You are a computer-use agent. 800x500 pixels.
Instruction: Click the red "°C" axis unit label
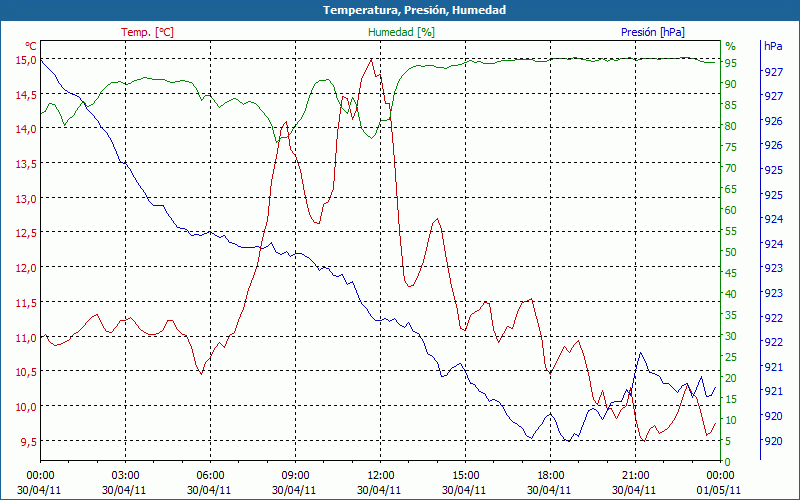[x=31, y=45]
